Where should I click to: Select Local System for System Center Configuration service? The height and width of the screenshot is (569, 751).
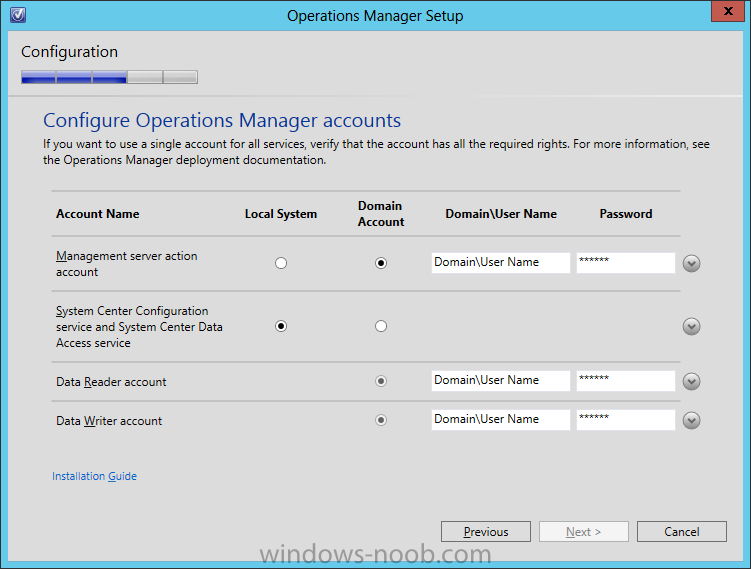(x=281, y=326)
